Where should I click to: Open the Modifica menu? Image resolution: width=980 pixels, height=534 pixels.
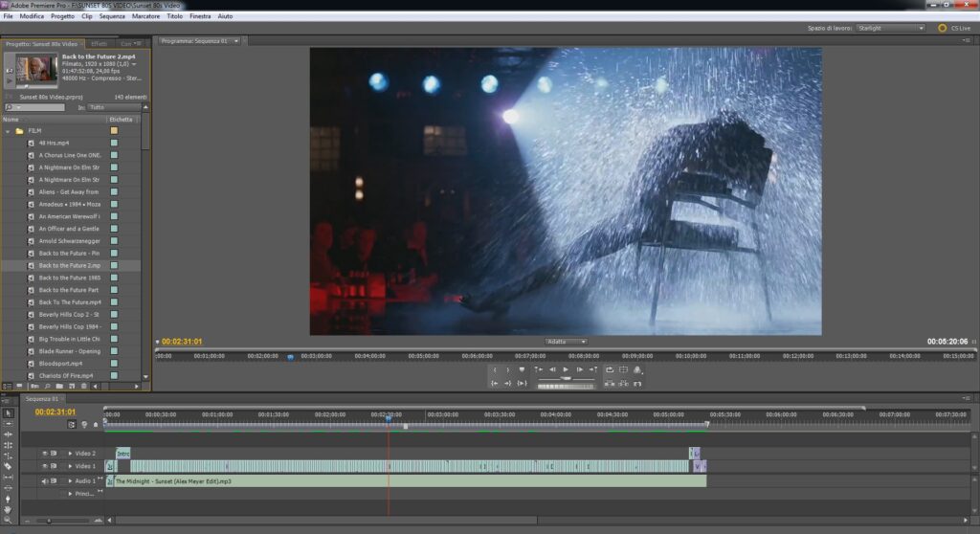(32, 16)
